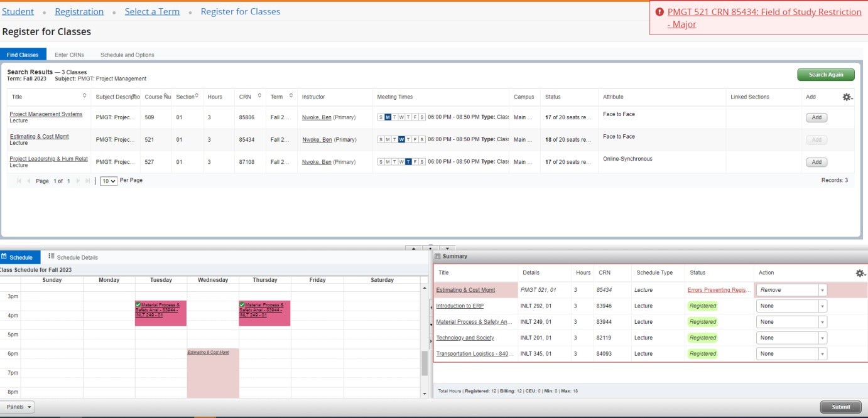Viewport: 868px width, 418px height.
Task: Open the Summary table settings gear
Action: (x=860, y=273)
